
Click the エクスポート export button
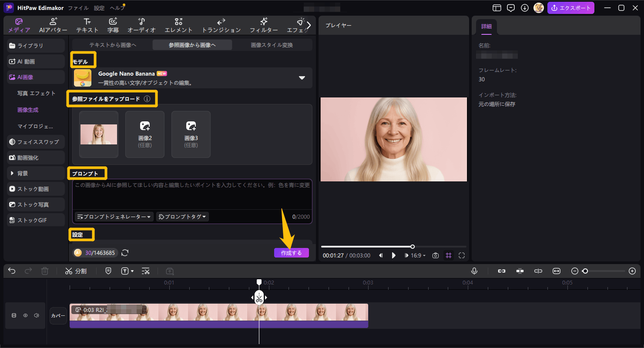(570, 8)
